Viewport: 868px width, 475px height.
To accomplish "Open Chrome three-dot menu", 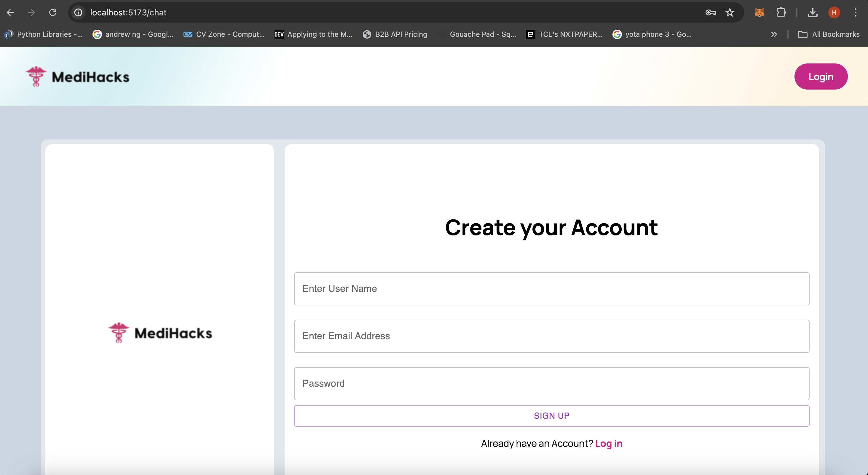I will (855, 12).
